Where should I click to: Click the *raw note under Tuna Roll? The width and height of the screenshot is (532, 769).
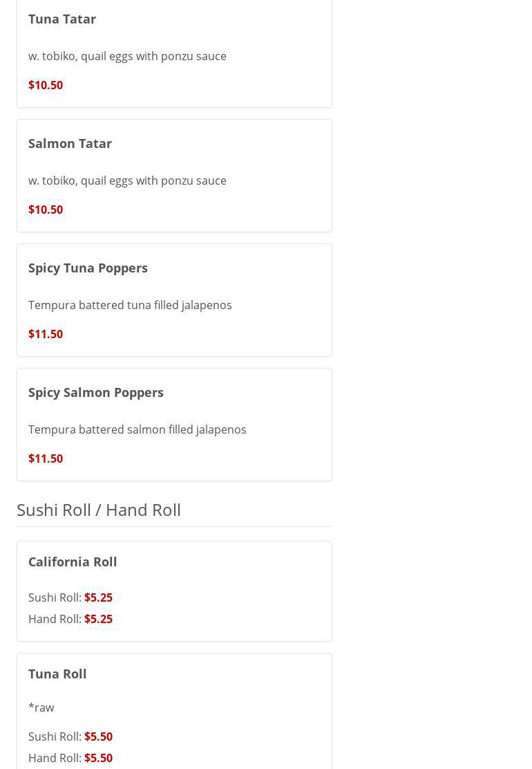41,707
